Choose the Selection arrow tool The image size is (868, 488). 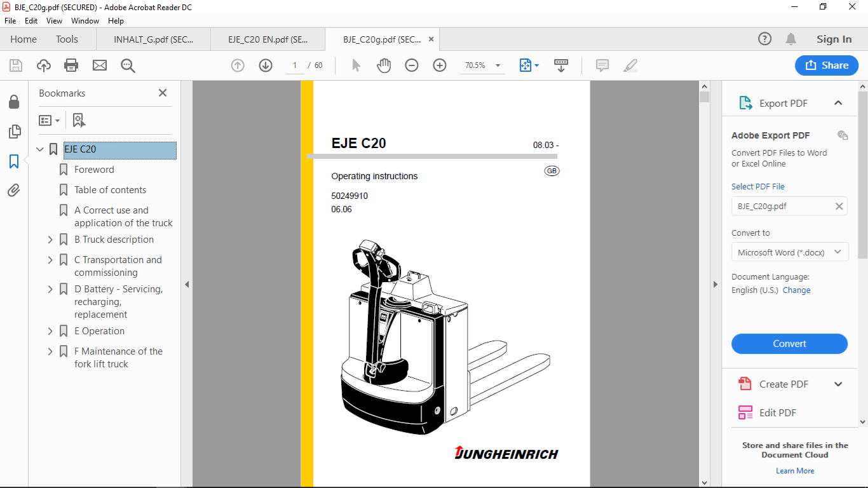(356, 65)
